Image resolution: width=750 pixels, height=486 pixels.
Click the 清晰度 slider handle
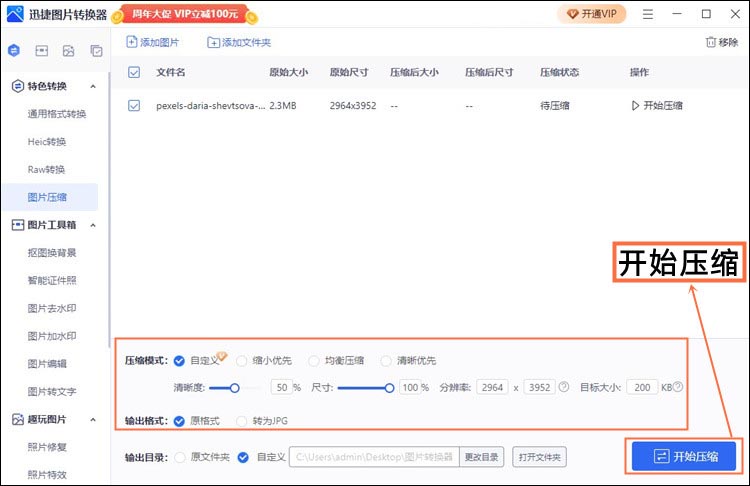[235, 387]
